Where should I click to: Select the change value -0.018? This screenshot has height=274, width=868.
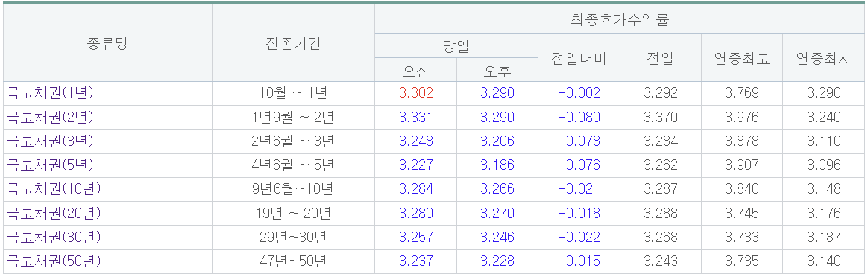(579, 213)
